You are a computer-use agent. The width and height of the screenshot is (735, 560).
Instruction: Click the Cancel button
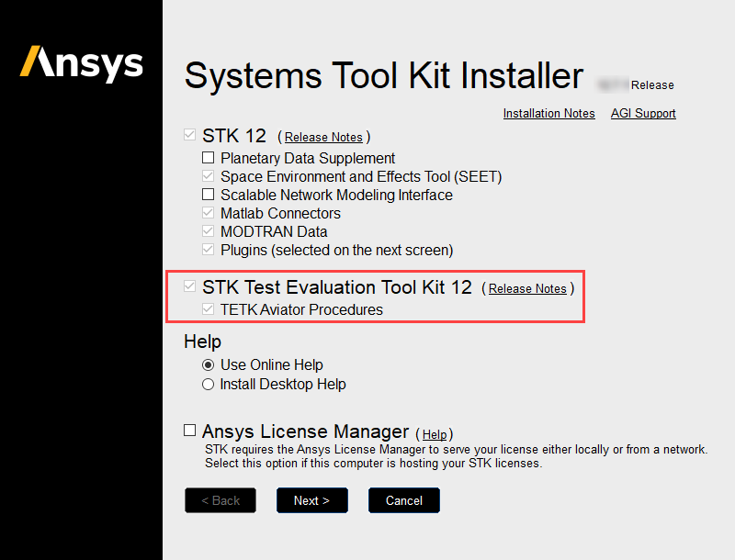pyautogui.click(x=403, y=500)
